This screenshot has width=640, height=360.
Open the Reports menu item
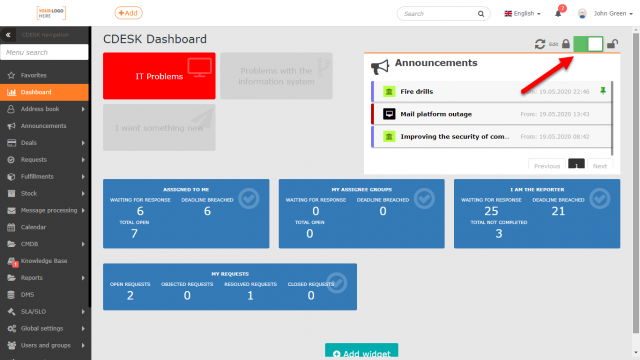coord(44,278)
